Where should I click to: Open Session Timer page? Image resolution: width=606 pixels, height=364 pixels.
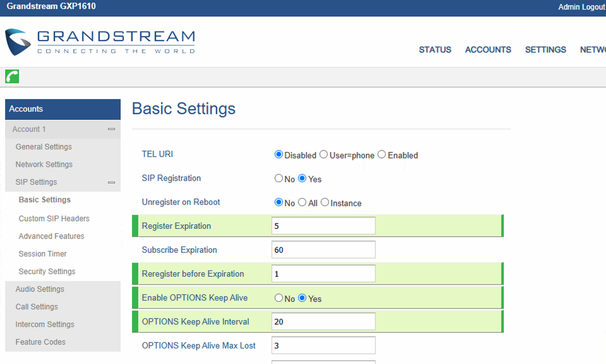click(42, 254)
